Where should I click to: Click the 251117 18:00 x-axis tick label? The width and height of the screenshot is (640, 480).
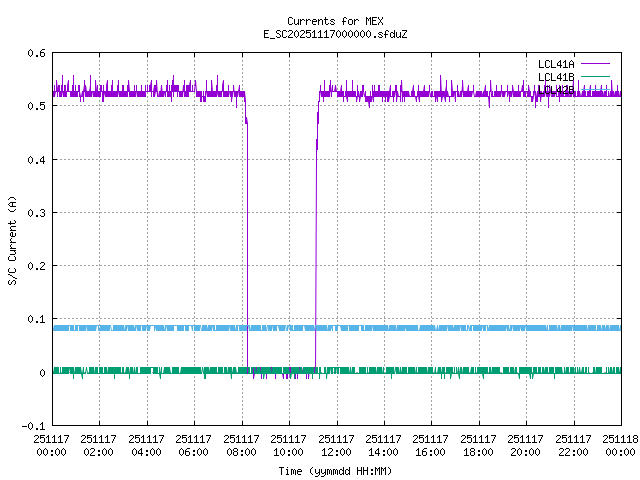pos(478,445)
